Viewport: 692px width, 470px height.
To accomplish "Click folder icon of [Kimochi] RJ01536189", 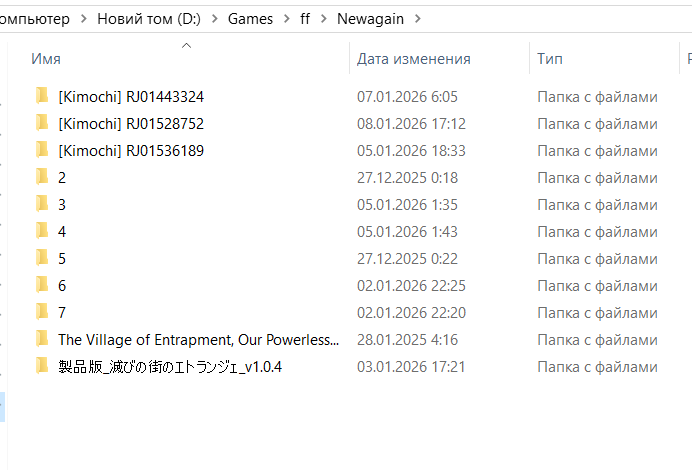I will coord(42,150).
